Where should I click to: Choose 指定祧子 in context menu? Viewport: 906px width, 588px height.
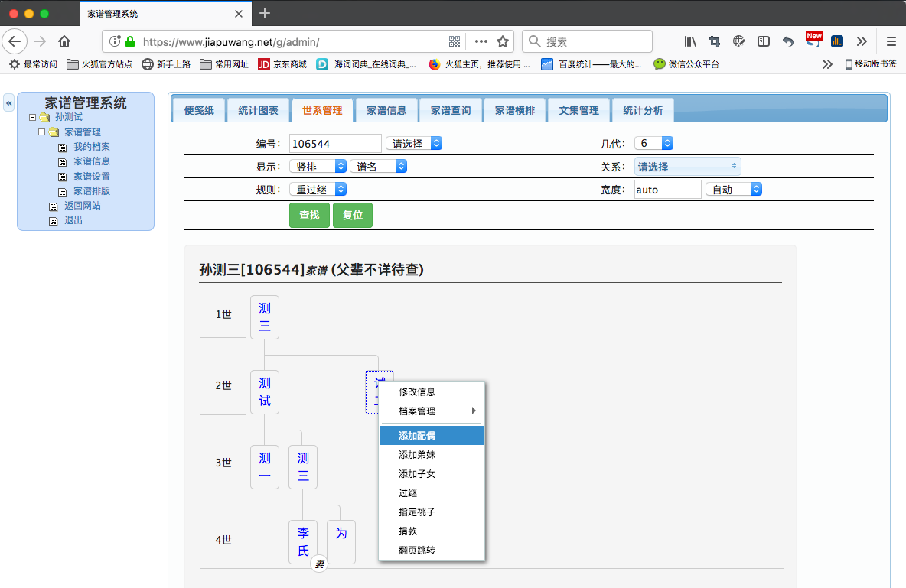click(431, 512)
